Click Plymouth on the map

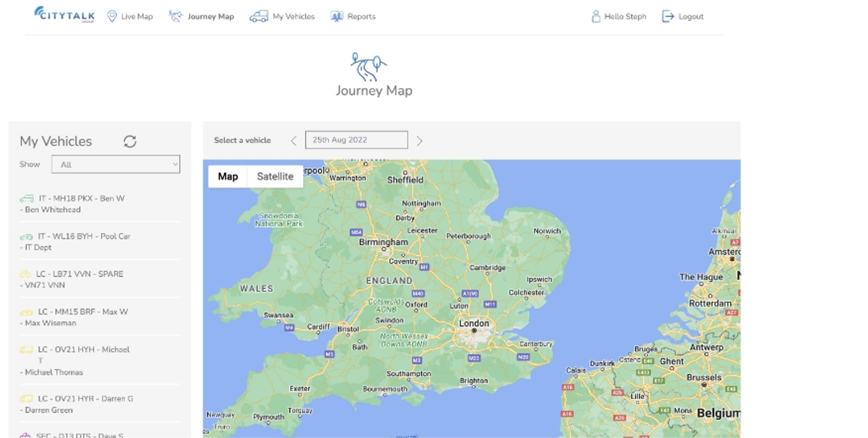(x=268, y=417)
